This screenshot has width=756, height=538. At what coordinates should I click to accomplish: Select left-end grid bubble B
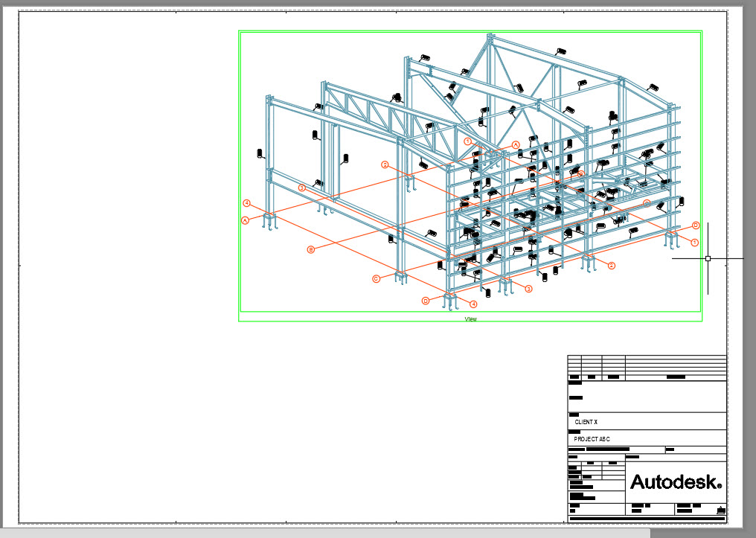(311, 249)
